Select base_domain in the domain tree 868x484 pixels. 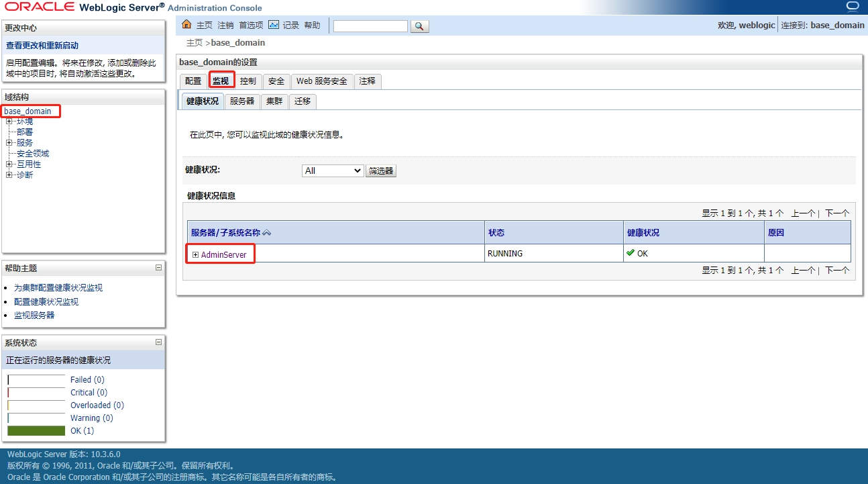point(28,111)
